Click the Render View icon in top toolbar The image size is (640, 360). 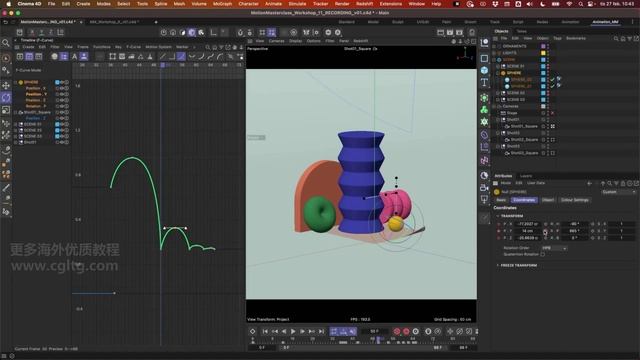coord(440,32)
